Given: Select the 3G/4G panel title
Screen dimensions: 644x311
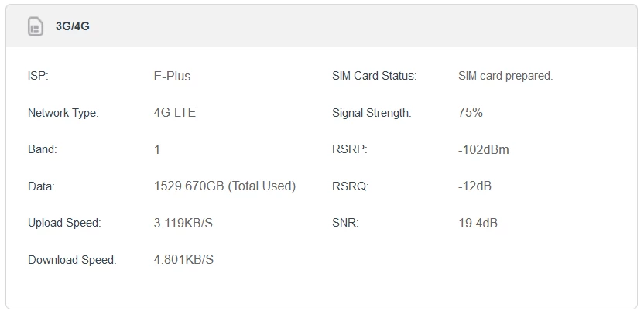Looking at the screenshot, I should [x=73, y=26].
